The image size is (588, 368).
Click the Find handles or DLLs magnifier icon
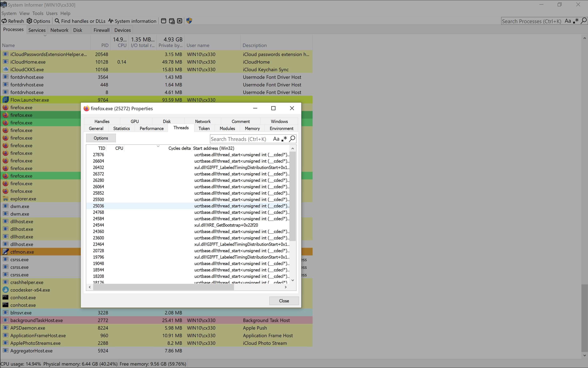click(x=57, y=21)
